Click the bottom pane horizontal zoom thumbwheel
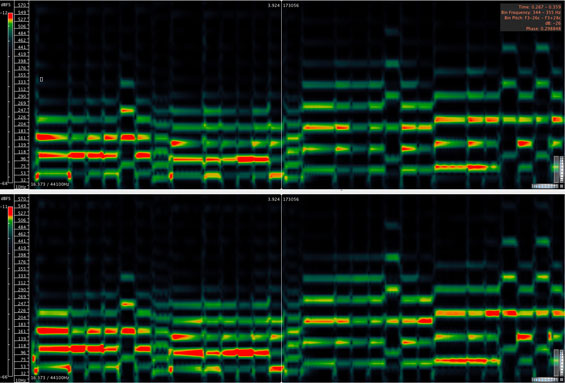Viewport: 565px width, 383px height. pos(545,379)
